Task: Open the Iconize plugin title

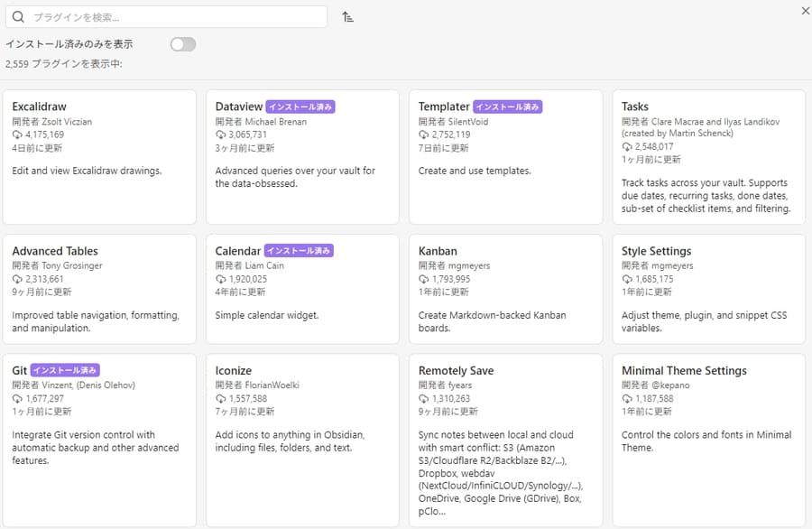Action: (233, 370)
